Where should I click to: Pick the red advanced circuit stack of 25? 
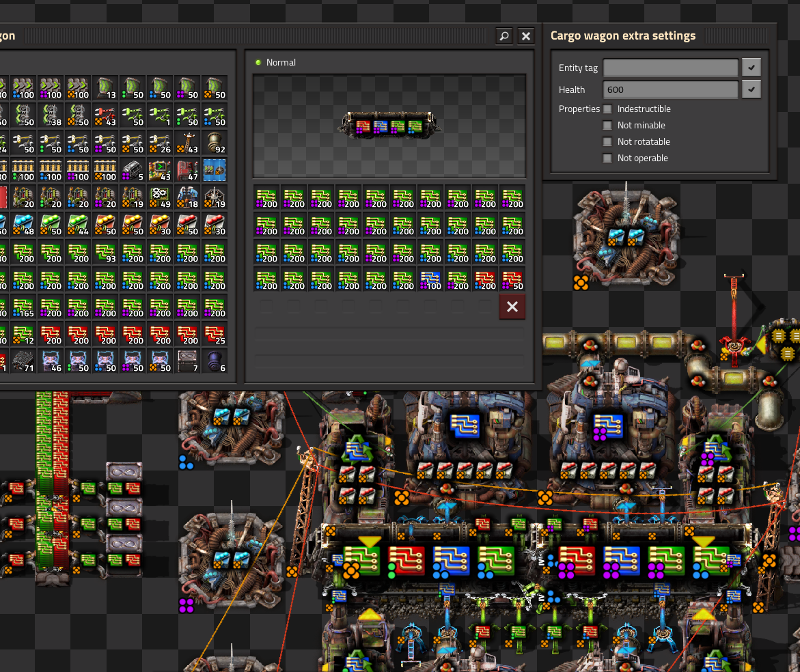pos(215,335)
